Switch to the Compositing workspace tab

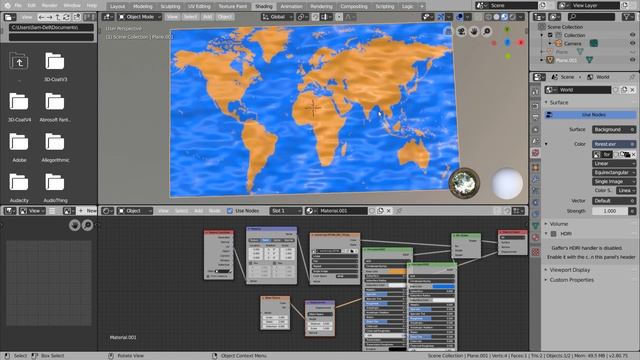click(x=353, y=6)
